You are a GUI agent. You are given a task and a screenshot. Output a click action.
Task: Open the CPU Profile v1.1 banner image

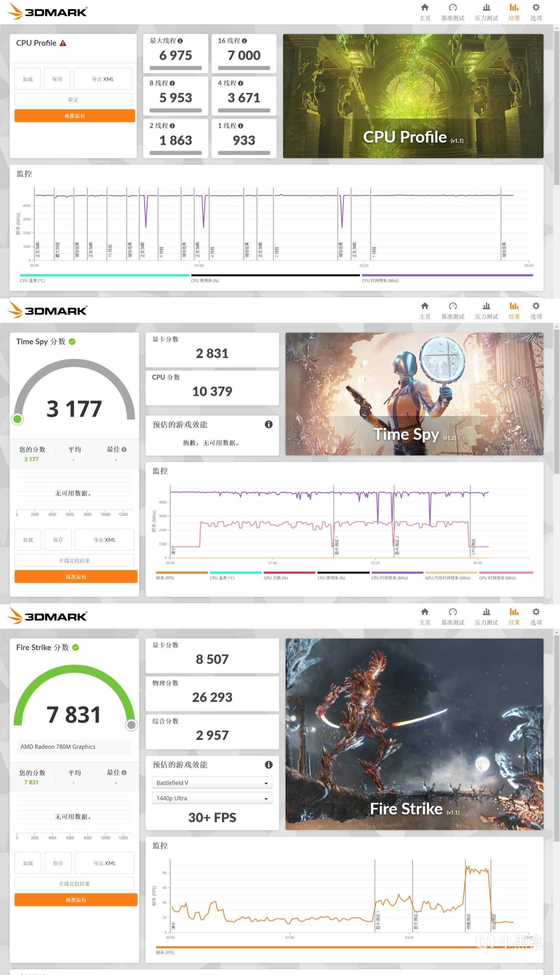[x=413, y=96]
